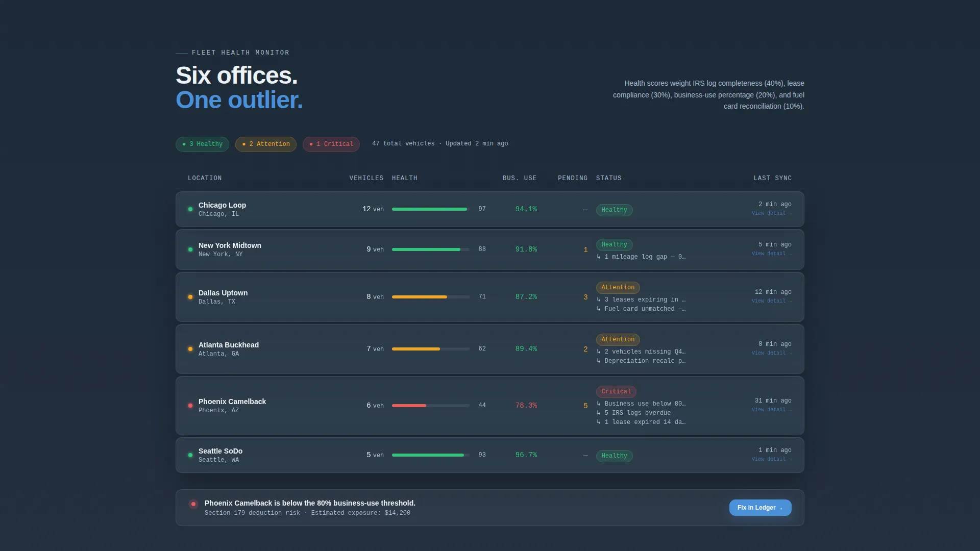Open View detail for Seattle SoDo
This screenshot has height=551, width=980.
pos(771,459)
